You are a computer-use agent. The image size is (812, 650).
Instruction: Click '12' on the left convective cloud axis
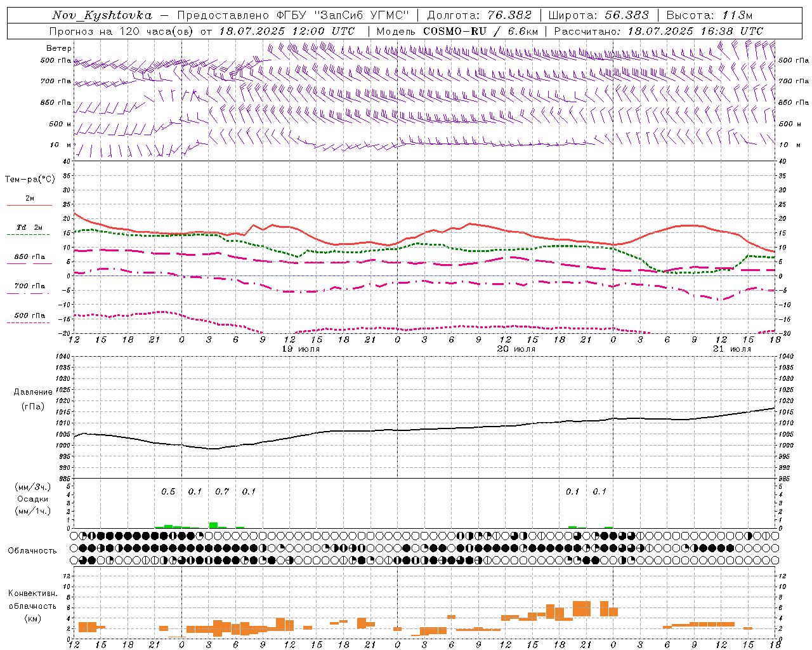coord(67,576)
